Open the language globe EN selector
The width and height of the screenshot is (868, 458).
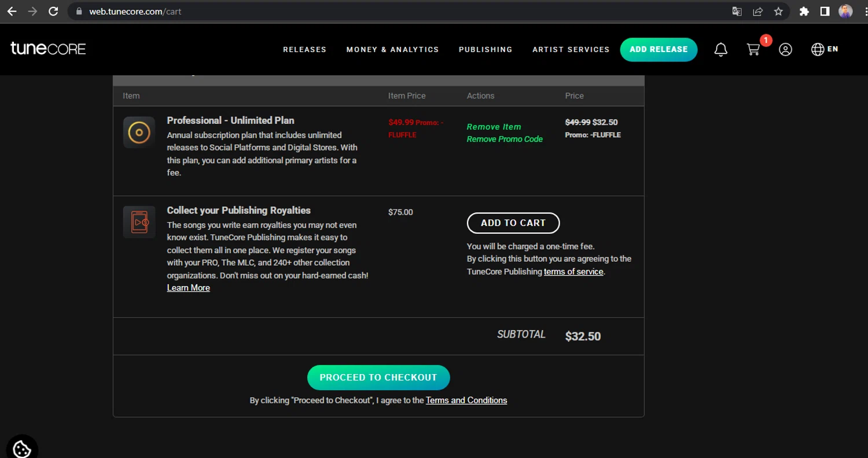click(x=825, y=49)
